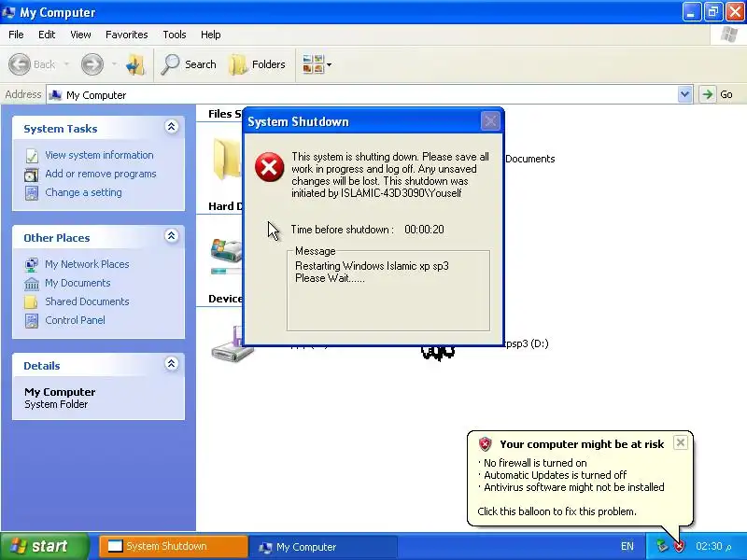Click the Security Center tray shield icon
This screenshot has height=560, width=747.
click(x=679, y=546)
